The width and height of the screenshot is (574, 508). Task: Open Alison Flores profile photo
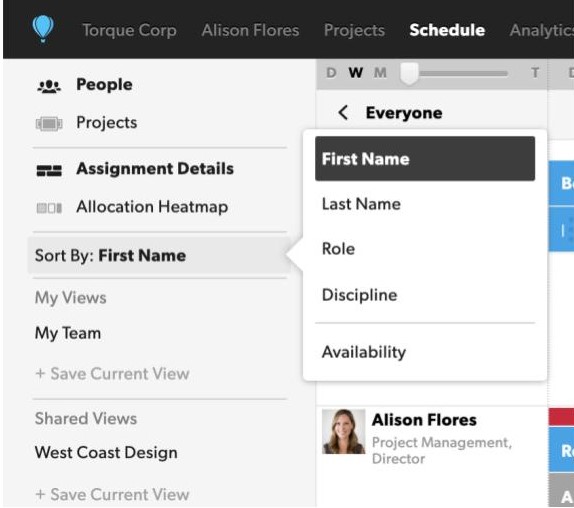pos(344,431)
